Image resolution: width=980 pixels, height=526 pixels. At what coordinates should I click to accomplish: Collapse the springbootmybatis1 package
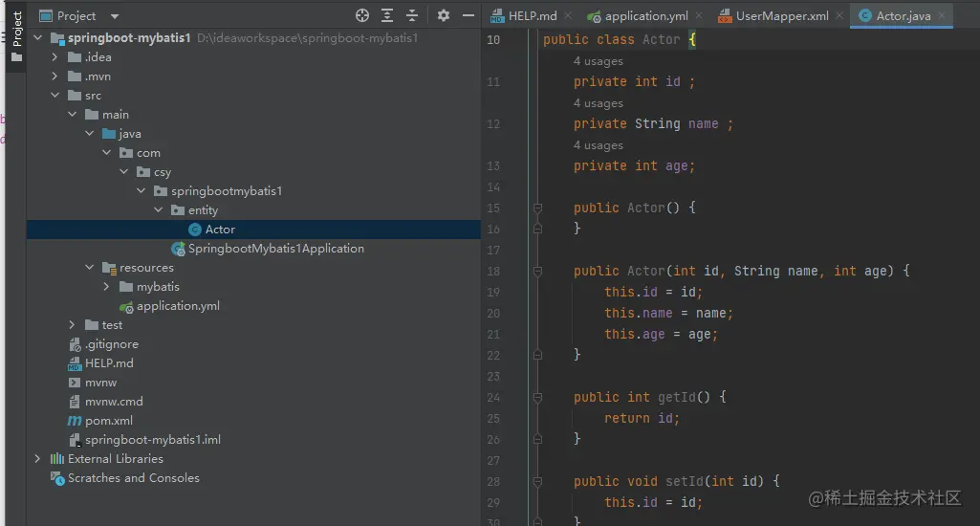(142, 190)
